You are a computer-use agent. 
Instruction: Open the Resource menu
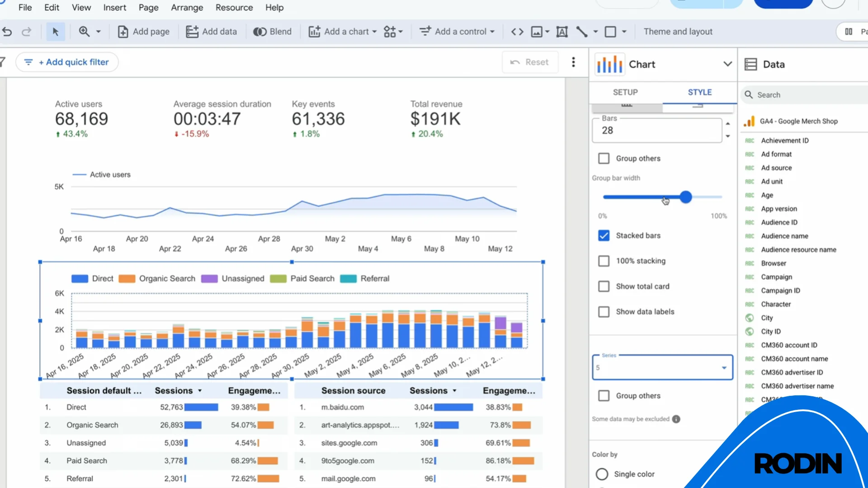coord(234,7)
